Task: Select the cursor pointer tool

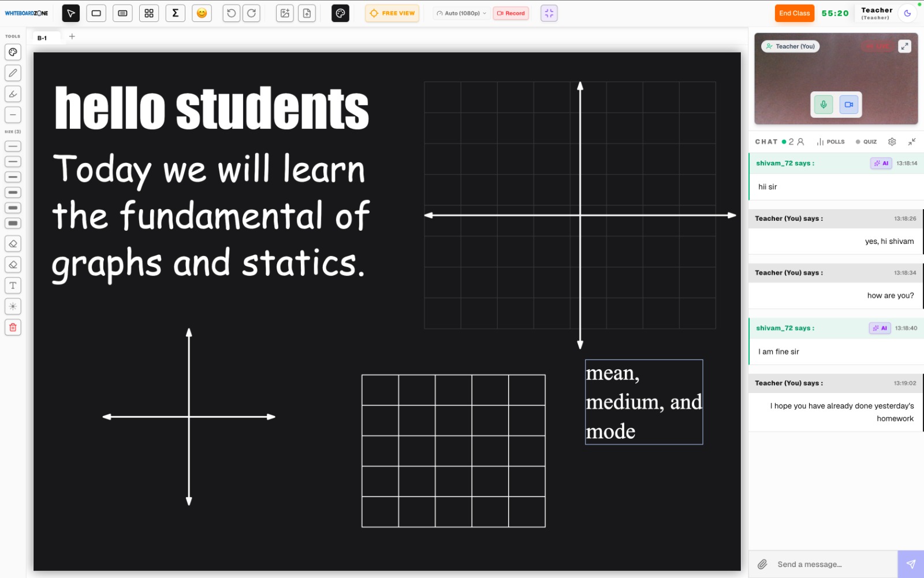Action: [71, 13]
